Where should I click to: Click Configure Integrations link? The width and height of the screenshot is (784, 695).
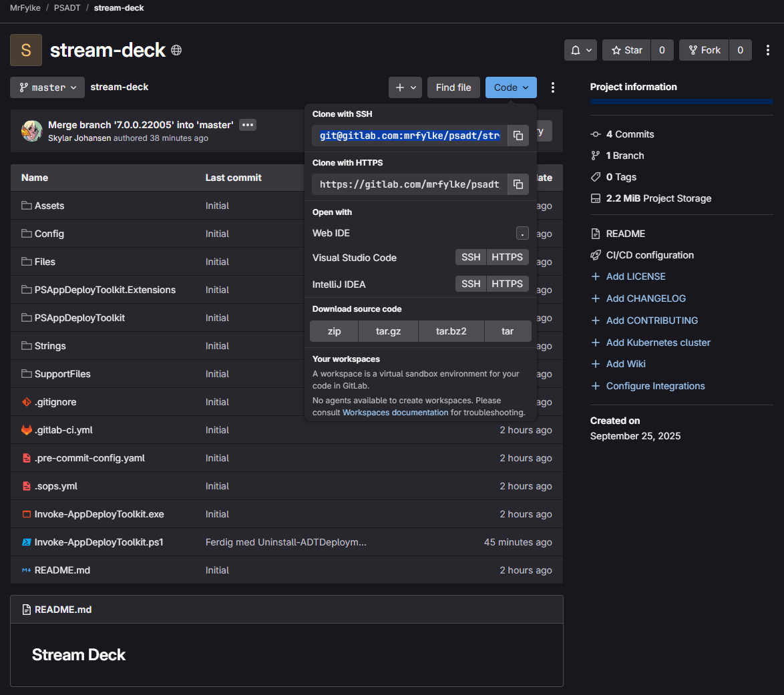[x=656, y=386]
